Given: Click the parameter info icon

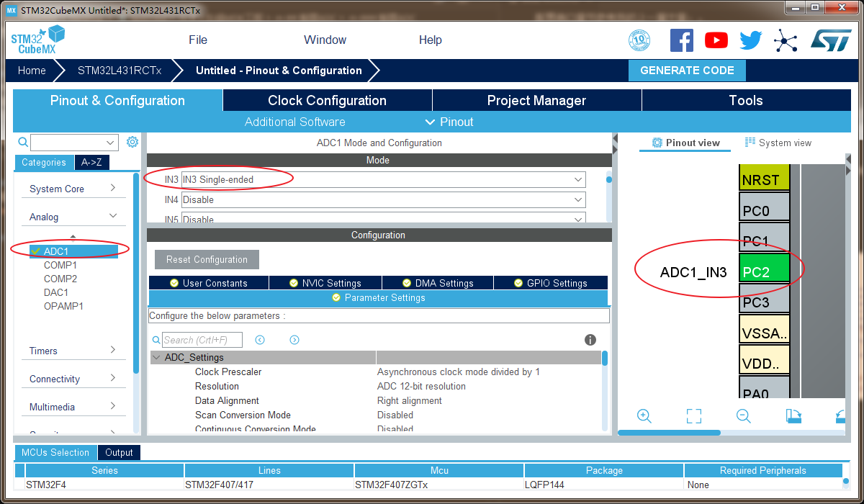Looking at the screenshot, I should [x=590, y=340].
